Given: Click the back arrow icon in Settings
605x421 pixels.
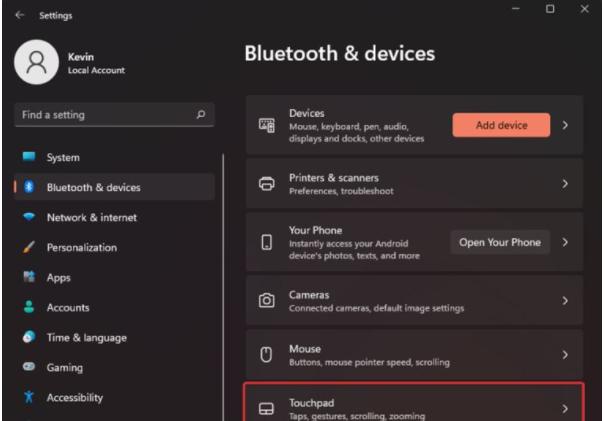Looking at the screenshot, I should [x=19, y=15].
